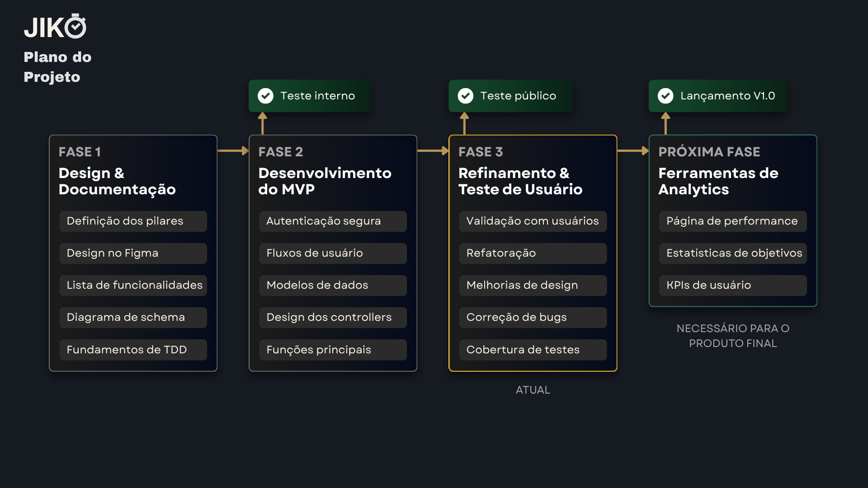This screenshot has height=488, width=868.
Task: Click the upward arrow below Lançamento V1.0
Action: 665,123
